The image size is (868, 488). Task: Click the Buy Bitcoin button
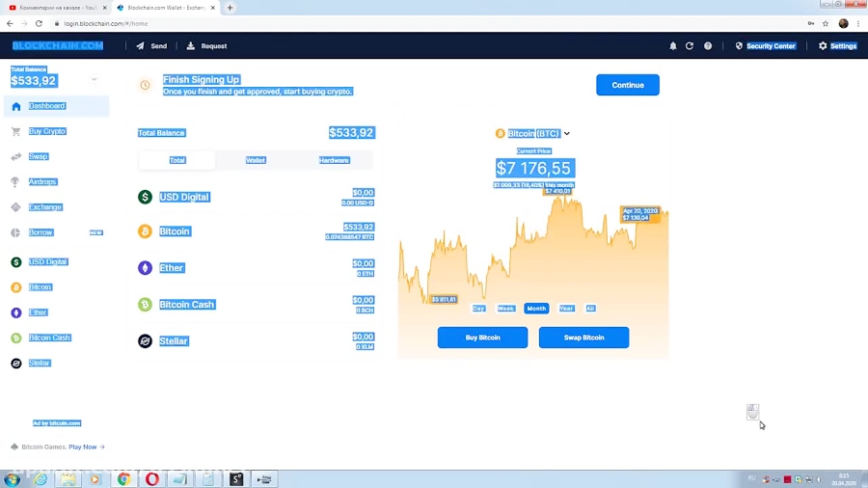click(482, 338)
